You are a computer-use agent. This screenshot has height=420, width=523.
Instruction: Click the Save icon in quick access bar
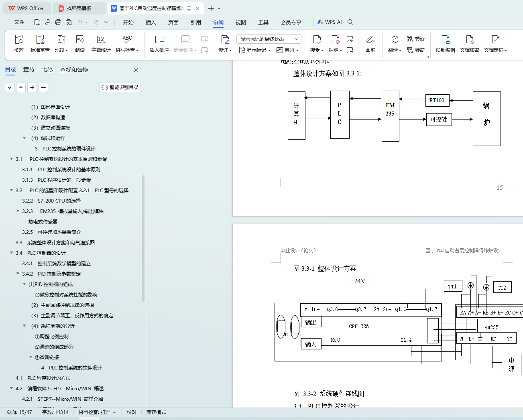coord(37,22)
